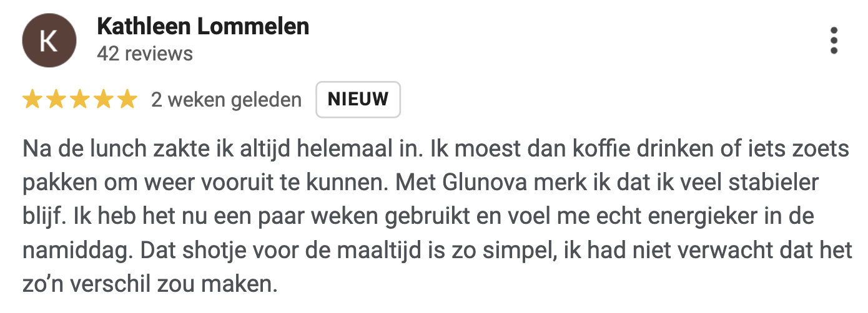Select the fifth yellow rating star

tap(127, 100)
